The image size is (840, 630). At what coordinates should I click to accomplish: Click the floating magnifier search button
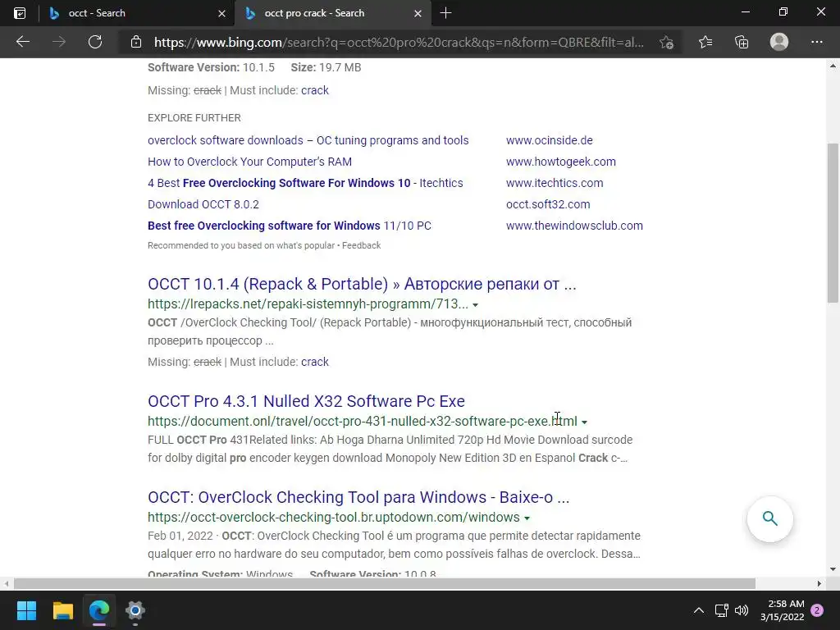tap(769, 518)
